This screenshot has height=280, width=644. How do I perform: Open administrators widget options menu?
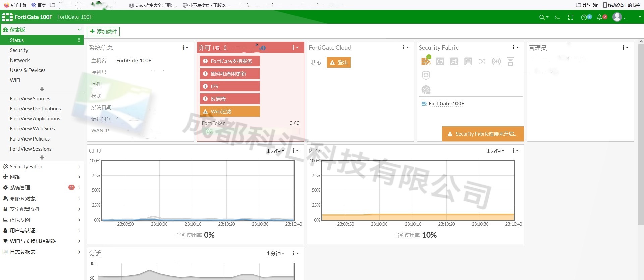pyautogui.click(x=625, y=48)
